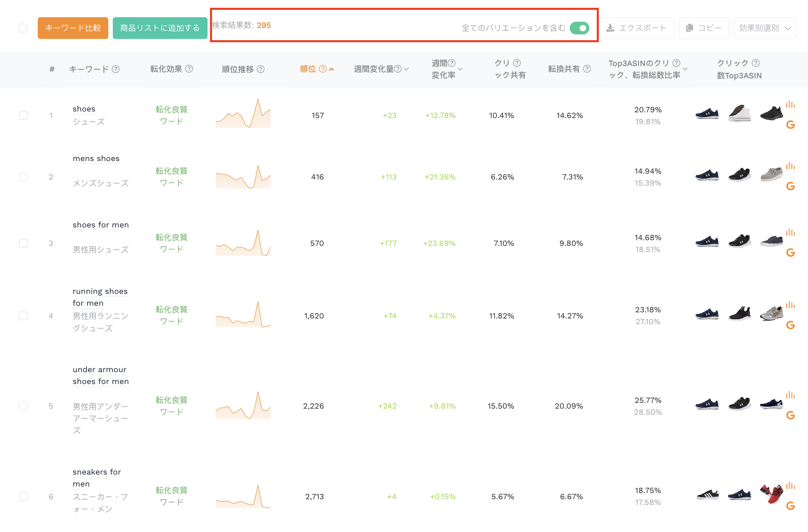Check the checkbox for row 3 shoes for men
Image resolution: width=808 pixels, height=532 pixels.
(24, 243)
